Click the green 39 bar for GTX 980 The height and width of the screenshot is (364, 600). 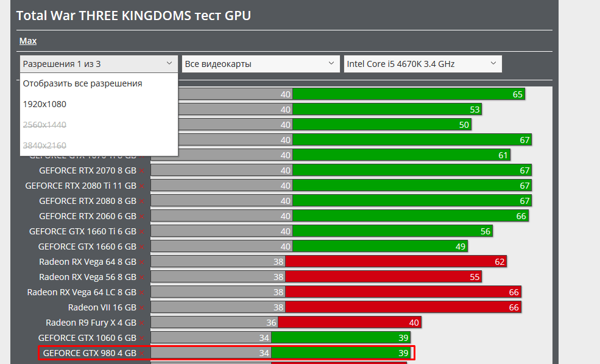pos(341,353)
